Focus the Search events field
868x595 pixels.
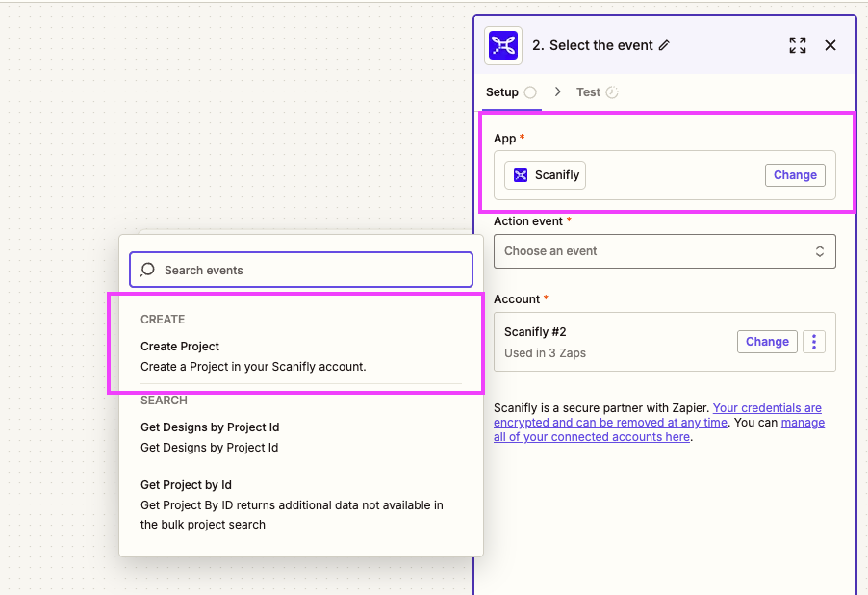click(301, 270)
